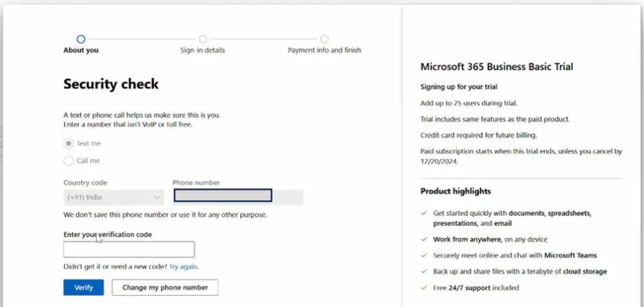Click the Payment info and finish label
The image size is (644, 307).
coord(325,50)
